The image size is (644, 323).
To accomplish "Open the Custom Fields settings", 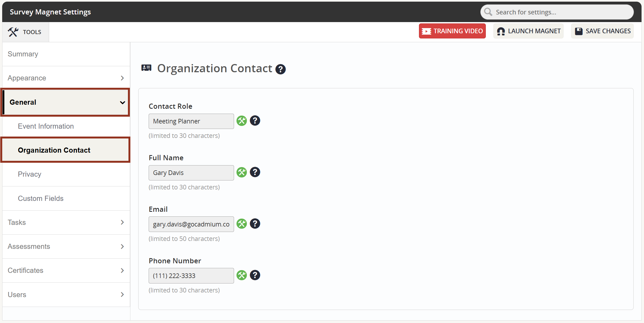I will tap(66, 198).
